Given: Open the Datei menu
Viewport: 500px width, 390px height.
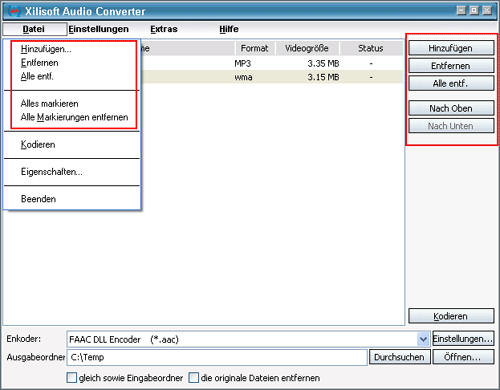Looking at the screenshot, I should (x=34, y=29).
